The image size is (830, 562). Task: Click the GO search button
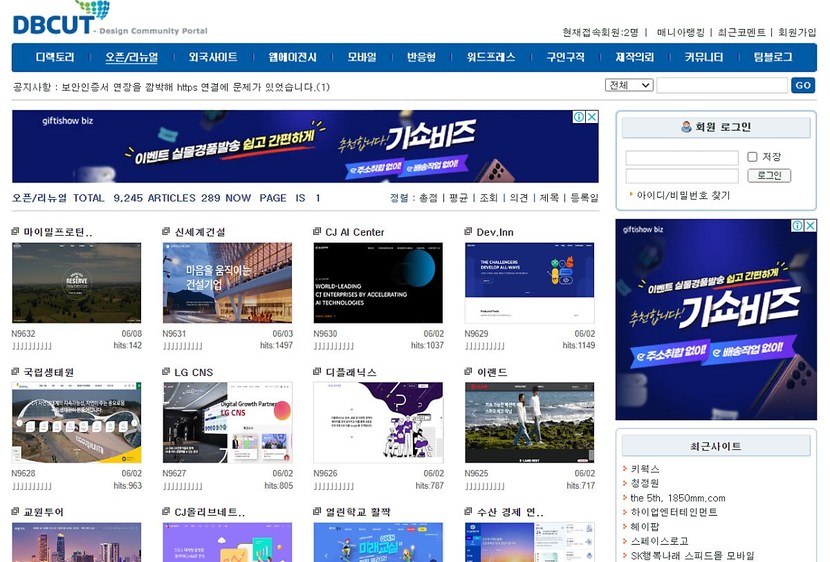coord(803,86)
